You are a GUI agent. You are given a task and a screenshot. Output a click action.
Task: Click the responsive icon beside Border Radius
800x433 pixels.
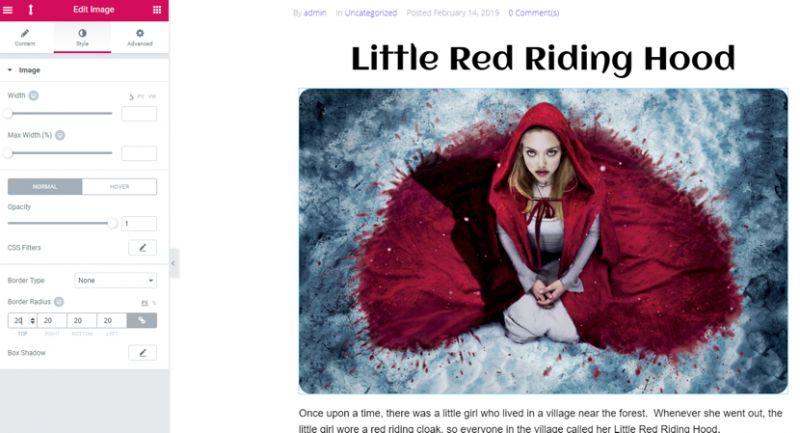click(59, 302)
